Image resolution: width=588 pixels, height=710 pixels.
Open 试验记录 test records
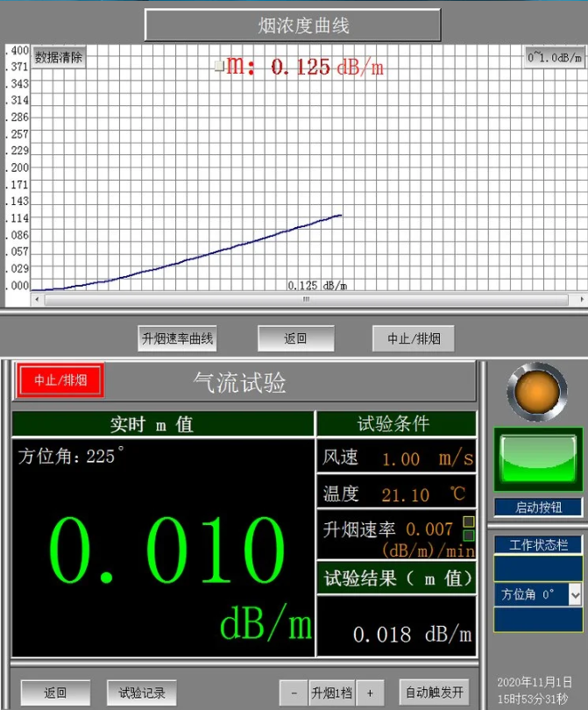[x=142, y=692]
